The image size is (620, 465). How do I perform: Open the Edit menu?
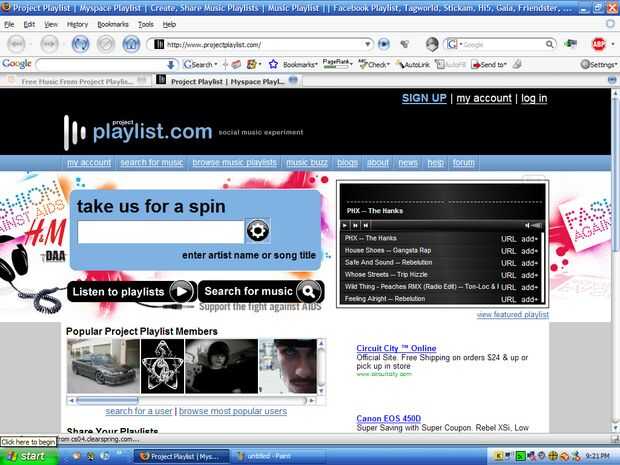(x=29, y=25)
